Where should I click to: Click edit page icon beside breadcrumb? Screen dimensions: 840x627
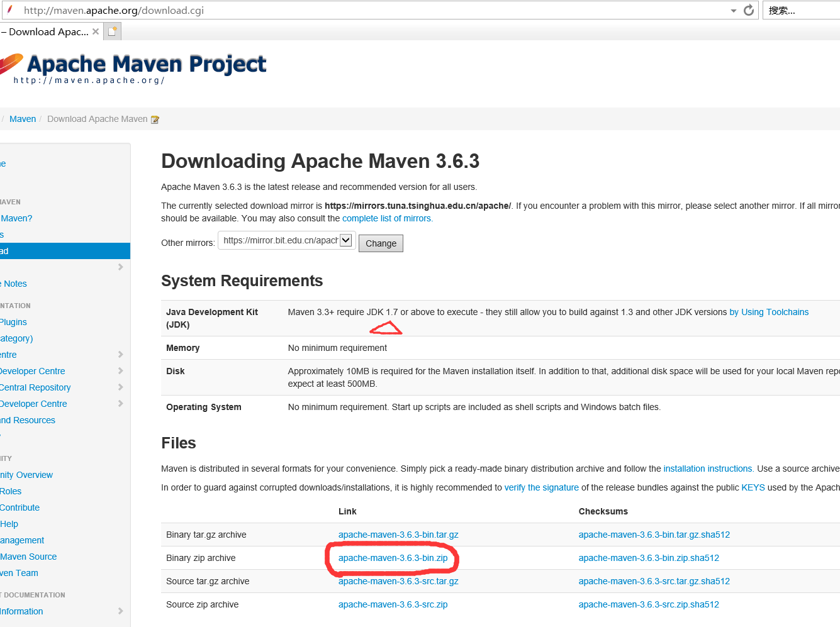click(155, 119)
